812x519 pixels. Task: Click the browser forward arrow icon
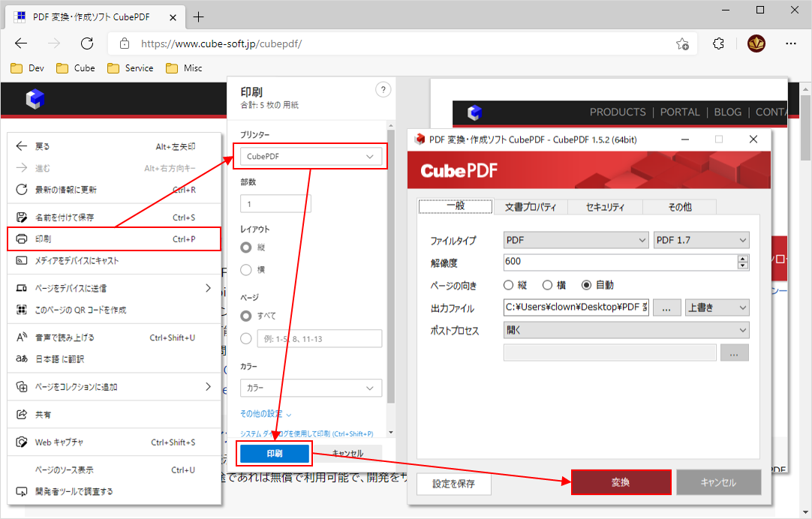click(x=54, y=43)
